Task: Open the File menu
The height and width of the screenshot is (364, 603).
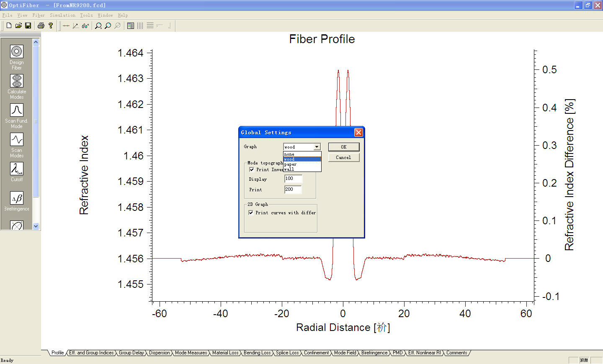Action: click(7, 15)
